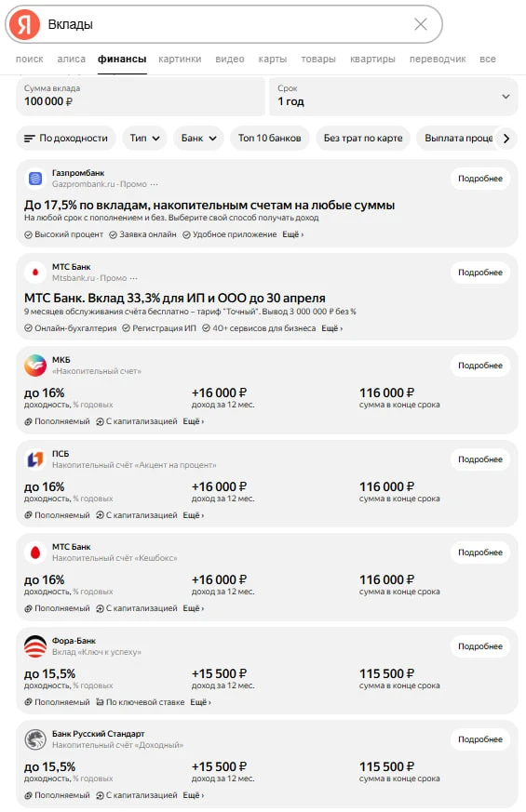Open the Тип filter dropdown

pyautogui.click(x=144, y=139)
